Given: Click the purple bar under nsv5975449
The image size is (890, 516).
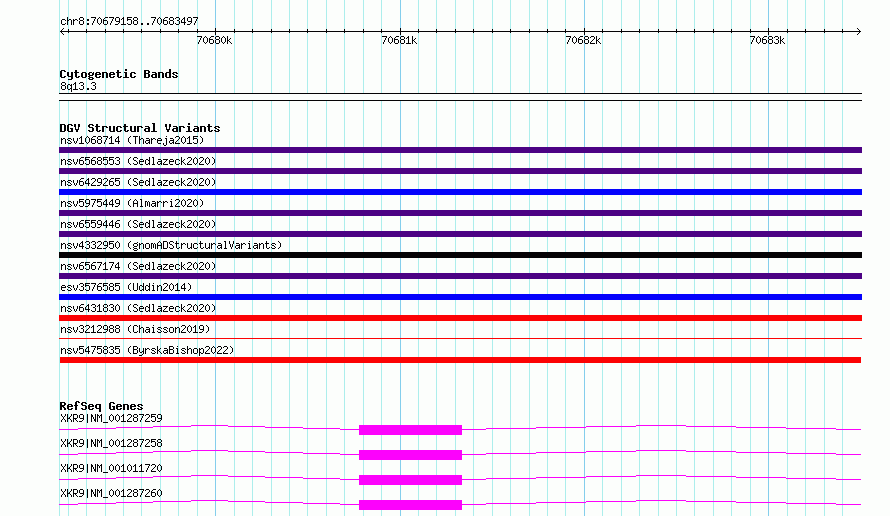Looking at the screenshot, I should coord(460,213).
